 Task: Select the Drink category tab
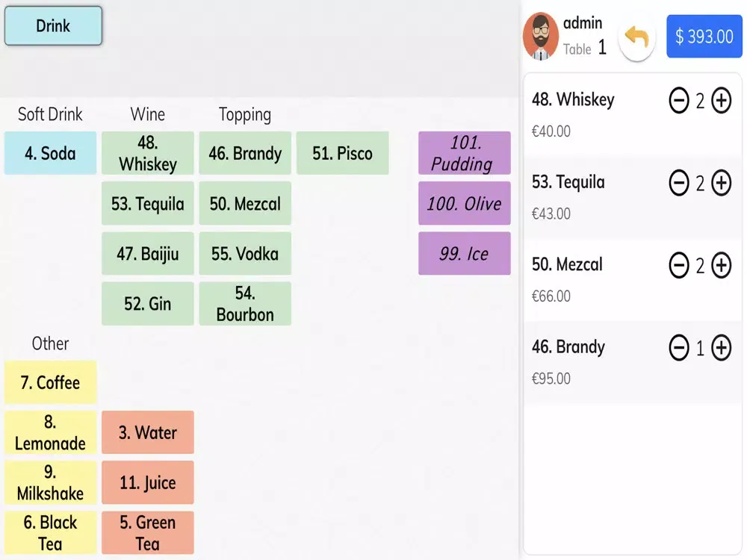tap(53, 26)
